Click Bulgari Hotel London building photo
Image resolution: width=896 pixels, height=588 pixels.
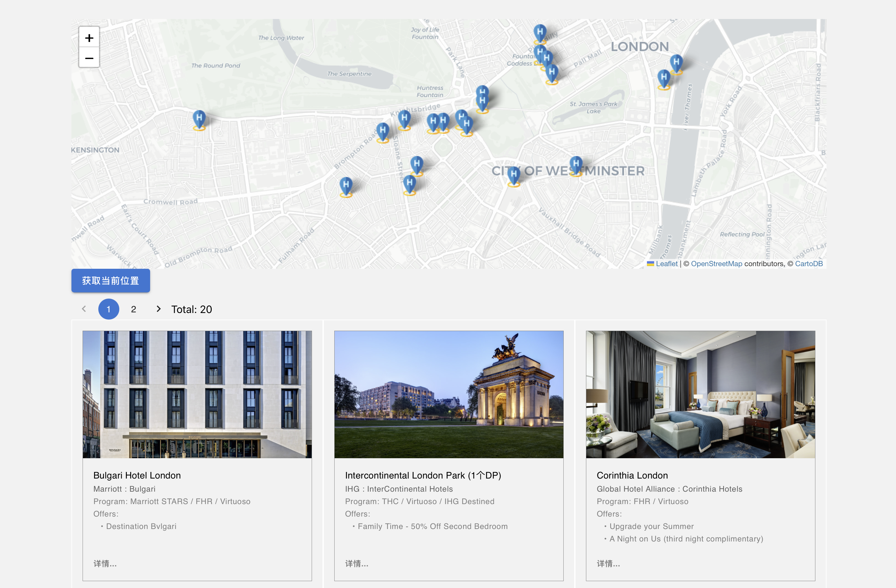point(197,394)
